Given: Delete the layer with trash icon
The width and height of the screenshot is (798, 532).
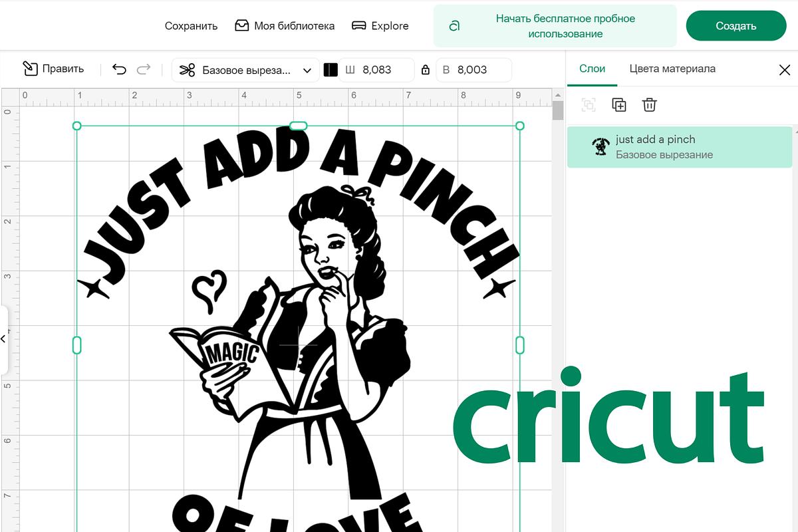Looking at the screenshot, I should click(650, 104).
